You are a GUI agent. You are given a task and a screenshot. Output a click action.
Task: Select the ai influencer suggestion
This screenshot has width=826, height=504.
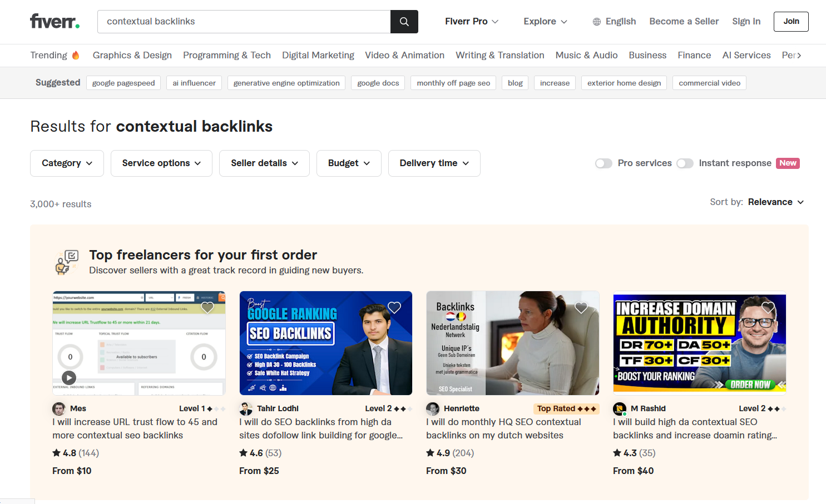coord(194,83)
